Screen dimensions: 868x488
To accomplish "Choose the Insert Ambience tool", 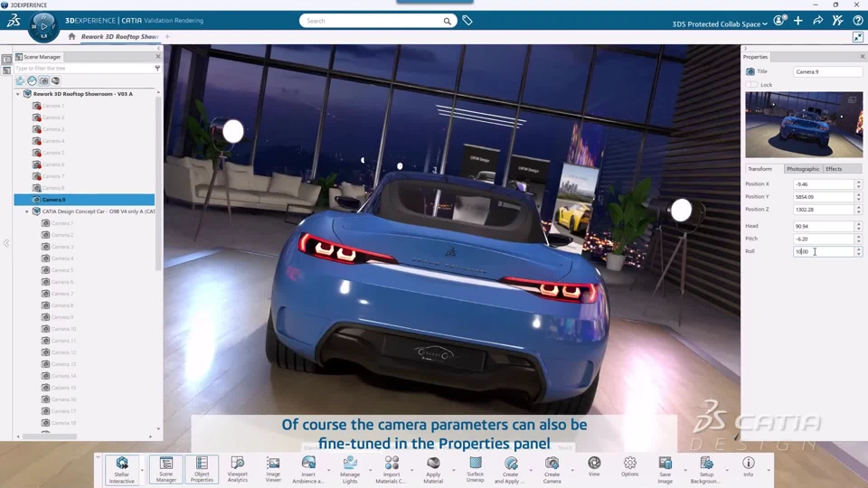I will point(308,469).
